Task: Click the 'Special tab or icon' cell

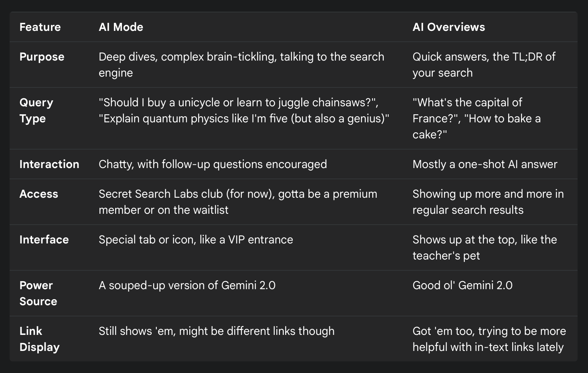Action: click(196, 239)
